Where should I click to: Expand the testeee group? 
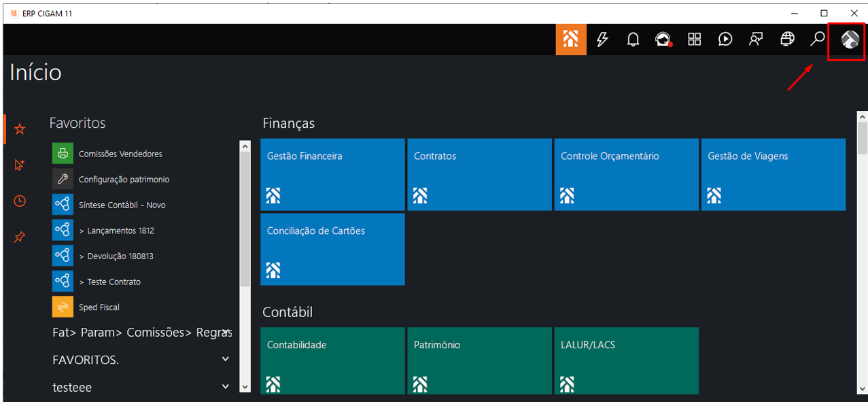click(x=226, y=386)
